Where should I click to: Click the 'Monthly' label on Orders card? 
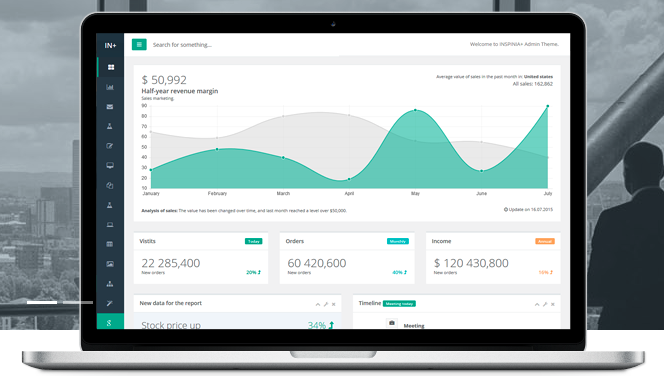pyautogui.click(x=398, y=241)
